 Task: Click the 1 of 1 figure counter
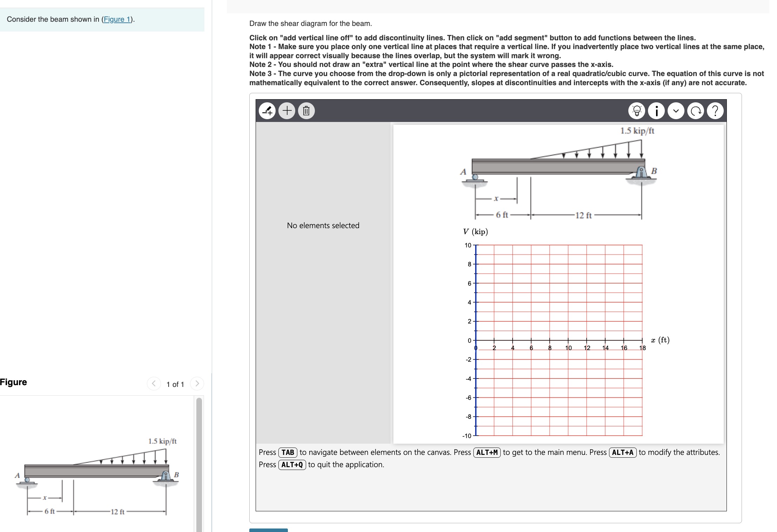tap(175, 384)
